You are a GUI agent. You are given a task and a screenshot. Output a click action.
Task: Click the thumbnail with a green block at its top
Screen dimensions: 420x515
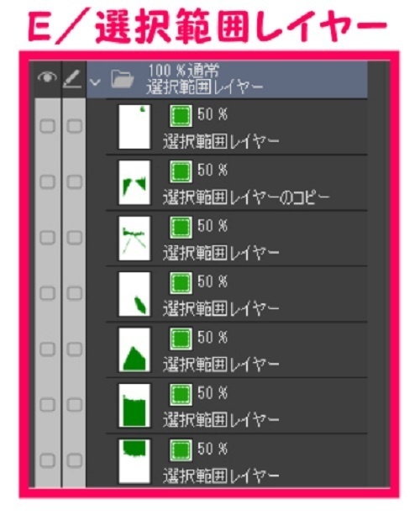pos(134,461)
